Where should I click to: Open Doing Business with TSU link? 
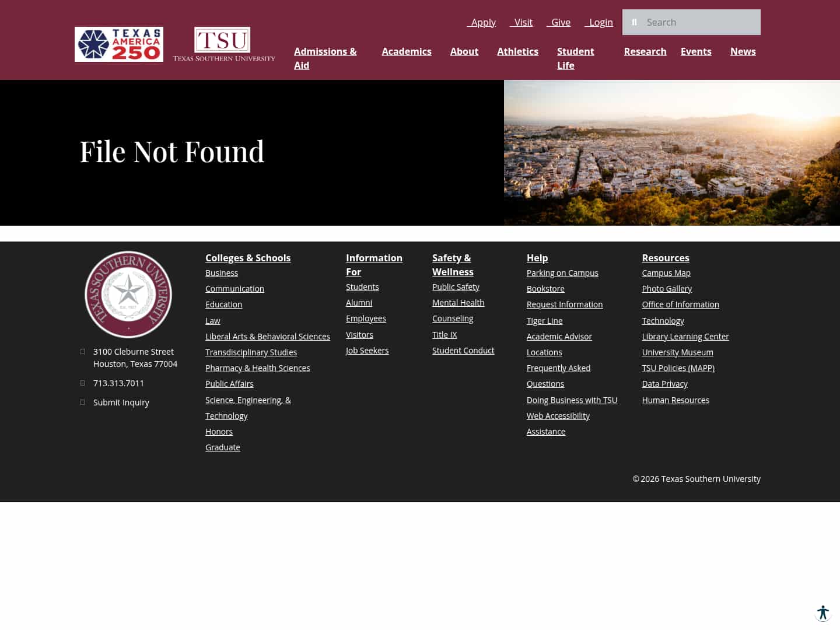point(572,400)
